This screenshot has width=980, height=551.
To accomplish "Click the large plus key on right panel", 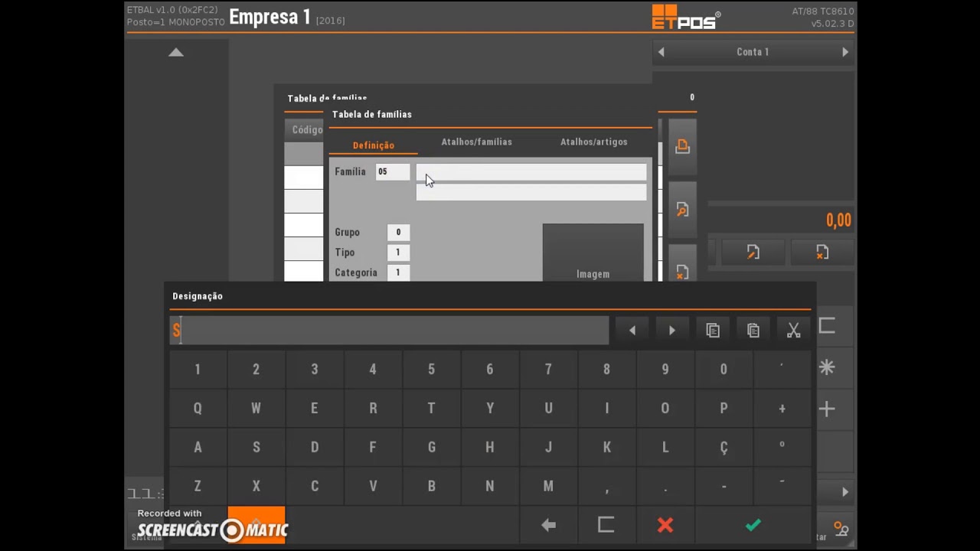I will 827,409.
